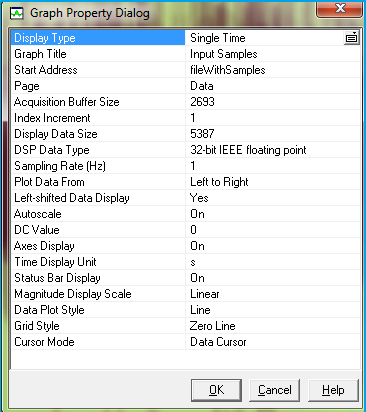Edit the Sampling Rate value 1

193,166
